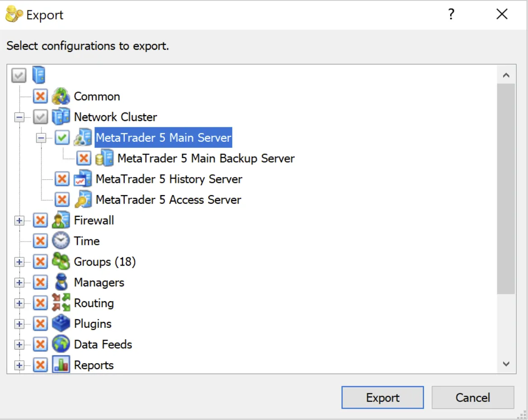The image size is (528, 420).
Task: Click the MetaTrader 5 Main Server icon
Action: [83, 137]
